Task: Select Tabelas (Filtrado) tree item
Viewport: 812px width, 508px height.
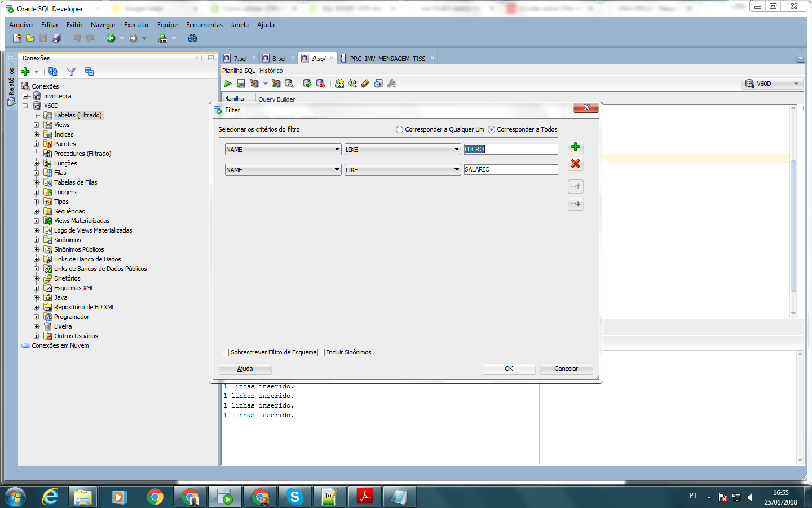Action: coord(78,115)
